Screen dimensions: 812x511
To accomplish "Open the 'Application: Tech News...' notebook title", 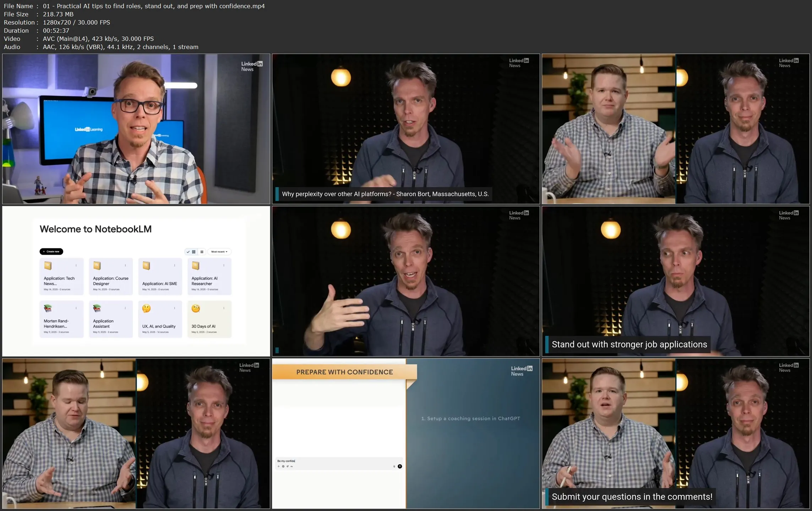I will click(x=59, y=281).
